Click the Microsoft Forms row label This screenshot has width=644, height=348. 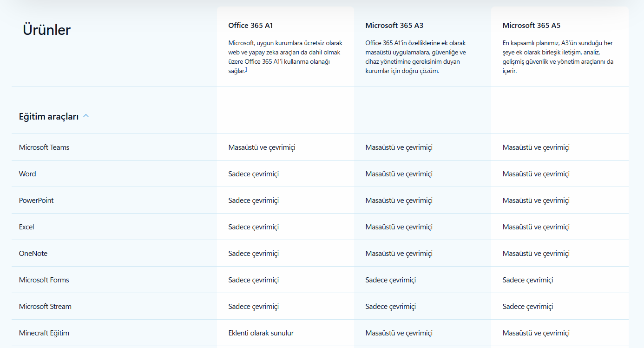[x=44, y=280]
